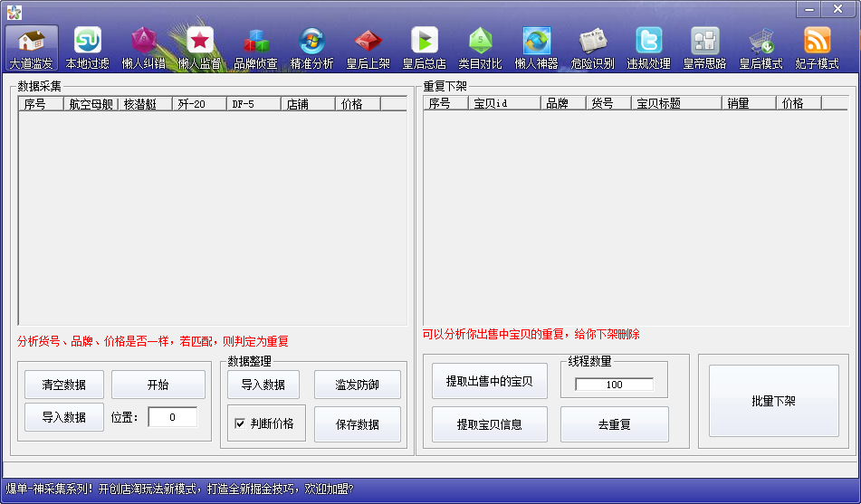Open the 精准分析 toolbar icon
This screenshot has width=861, height=504.
[311, 48]
